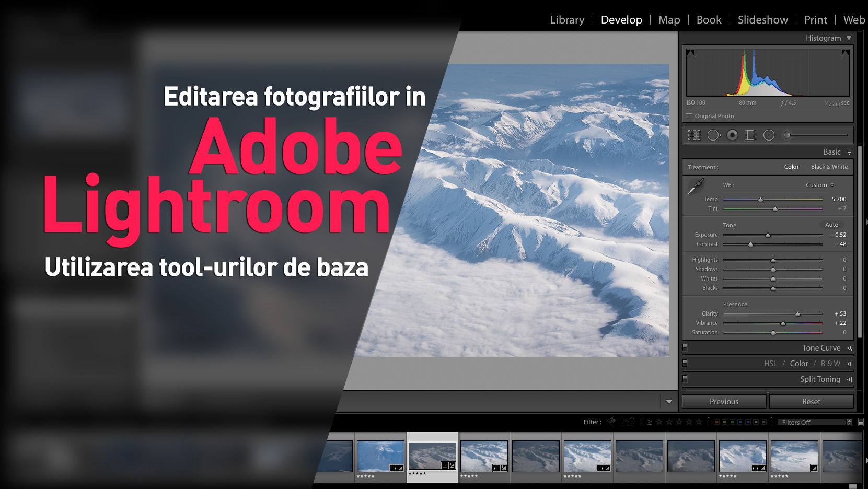Click the Auto tone button

click(x=831, y=225)
